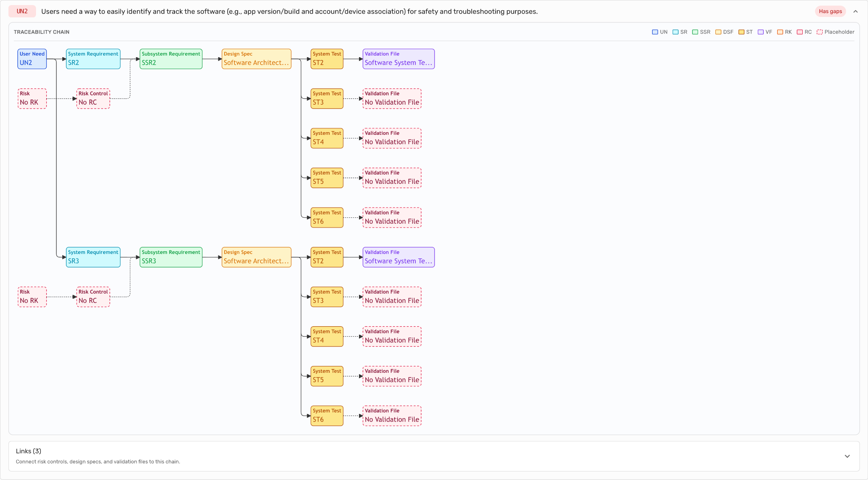Open System Requirement SR3 node
Screen dimensions: 868x480
(x=93, y=257)
